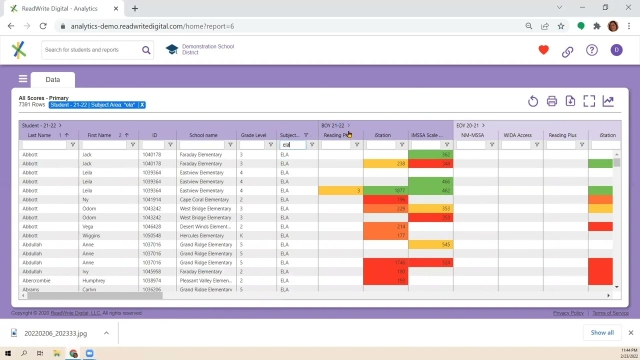This screenshot has height=360, width=640.
Task: Open the downloaded 20220206_202333.jpg file
Action: tap(56, 333)
